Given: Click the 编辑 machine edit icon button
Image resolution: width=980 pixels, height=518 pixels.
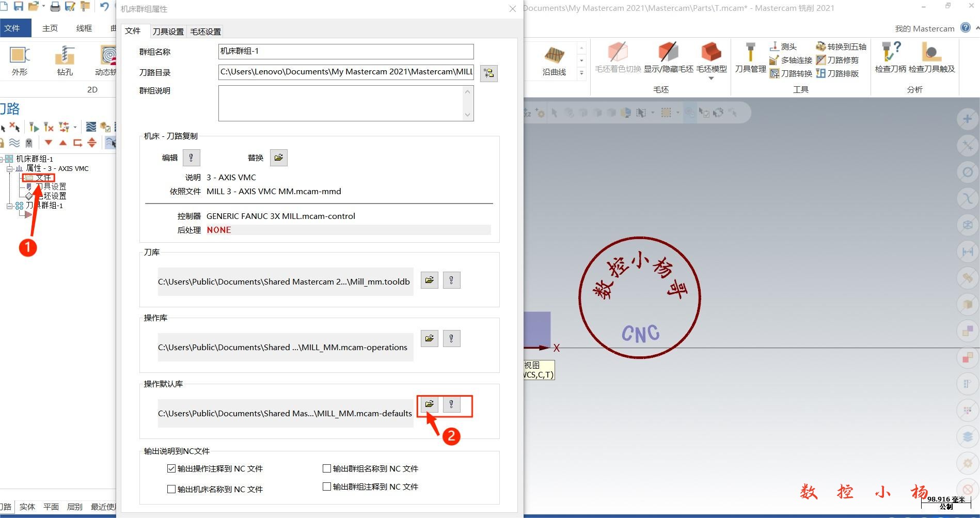Looking at the screenshot, I should [191, 158].
